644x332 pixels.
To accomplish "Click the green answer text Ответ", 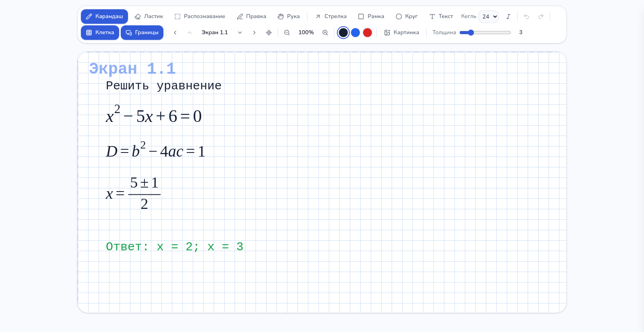I will pyautogui.click(x=175, y=246).
